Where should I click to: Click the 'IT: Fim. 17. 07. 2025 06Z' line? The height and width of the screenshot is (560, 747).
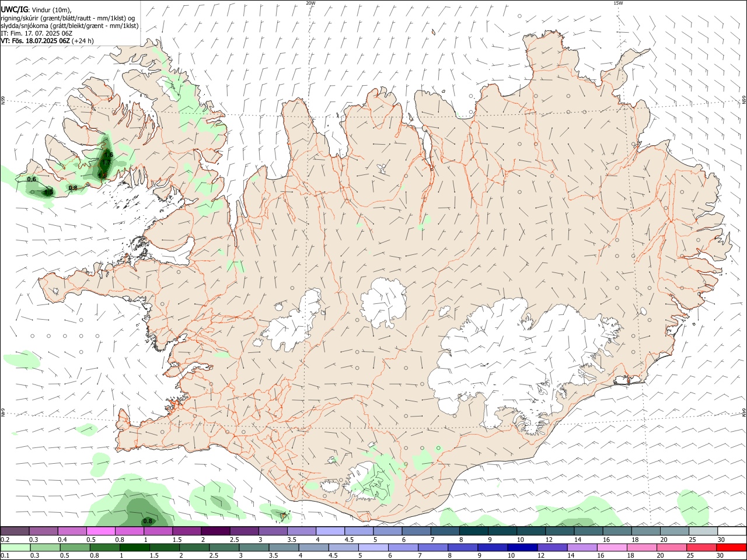[x=36, y=33]
